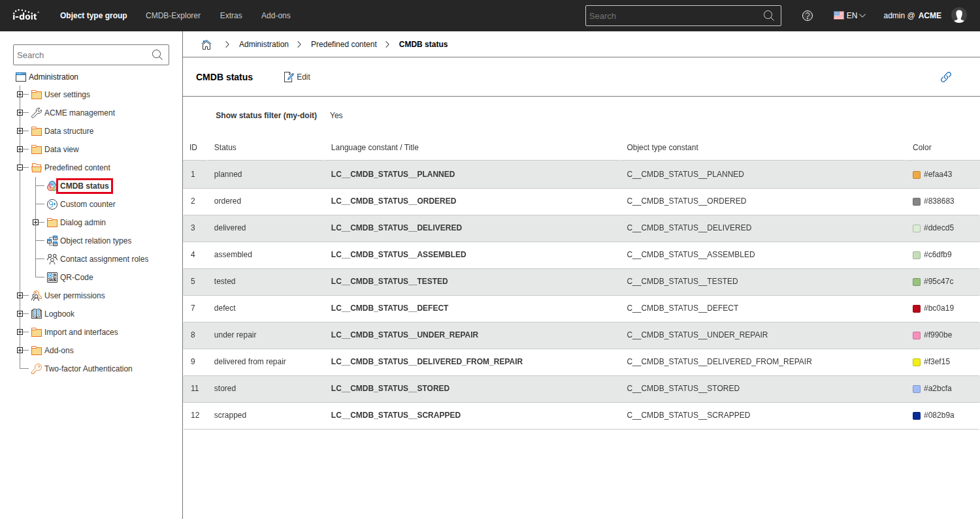Open the CMDB-Explorer menu
980x519 pixels.
(x=173, y=16)
